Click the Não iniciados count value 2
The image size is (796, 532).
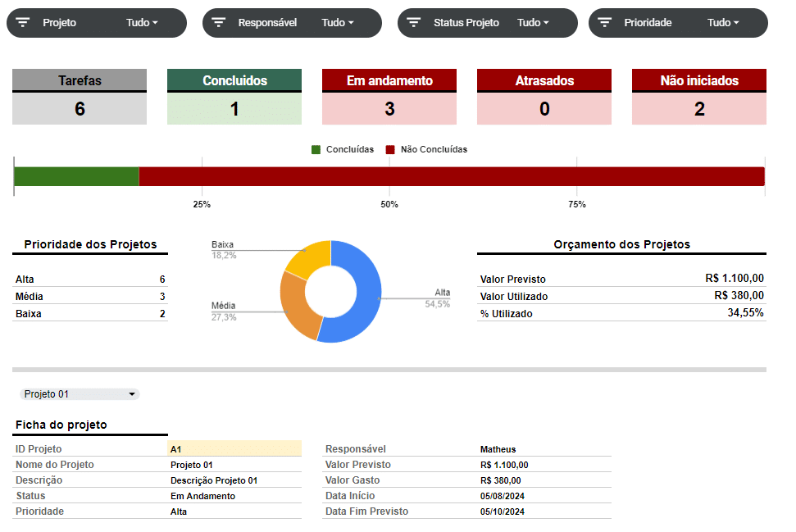click(699, 109)
